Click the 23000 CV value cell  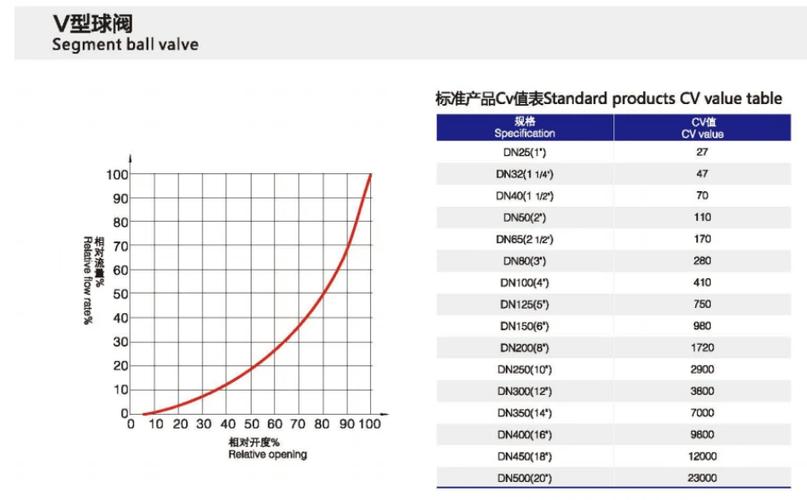tap(702, 478)
